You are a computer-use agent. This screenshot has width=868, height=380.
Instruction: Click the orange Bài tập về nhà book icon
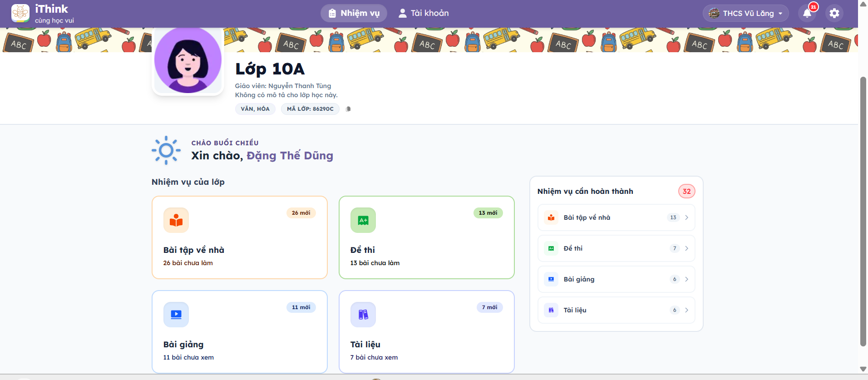point(176,221)
